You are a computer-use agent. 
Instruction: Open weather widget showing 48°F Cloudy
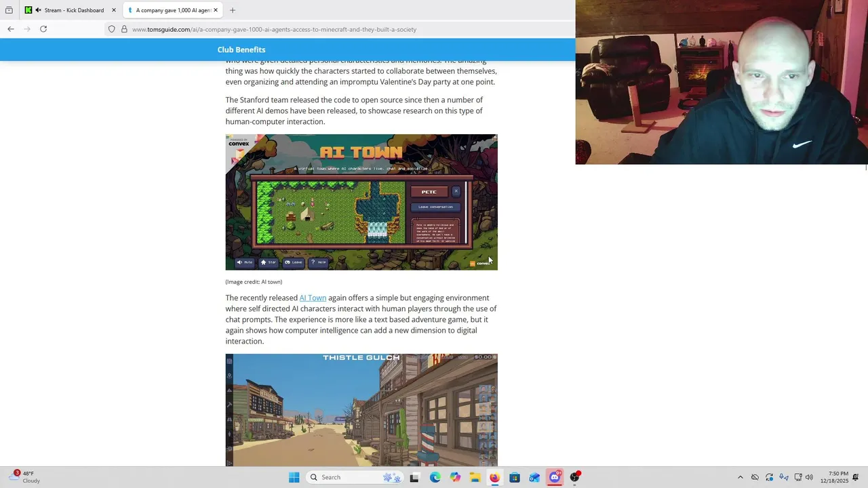click(x=24, y=477)
